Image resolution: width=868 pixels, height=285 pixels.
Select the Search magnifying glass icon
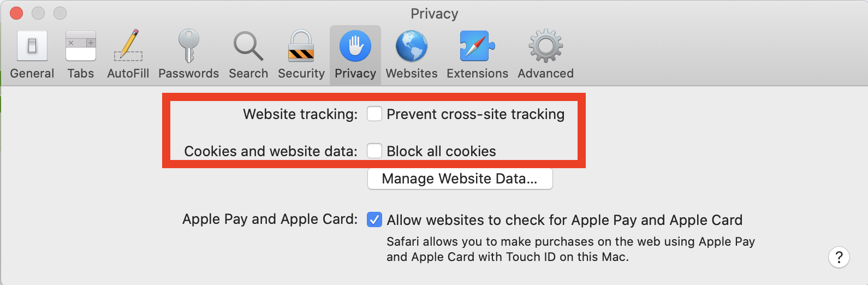tap(248, 46)
